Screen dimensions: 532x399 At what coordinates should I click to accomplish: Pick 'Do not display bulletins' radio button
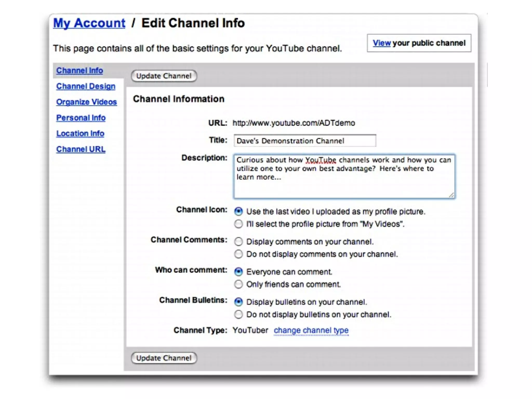tap(238, 314)
